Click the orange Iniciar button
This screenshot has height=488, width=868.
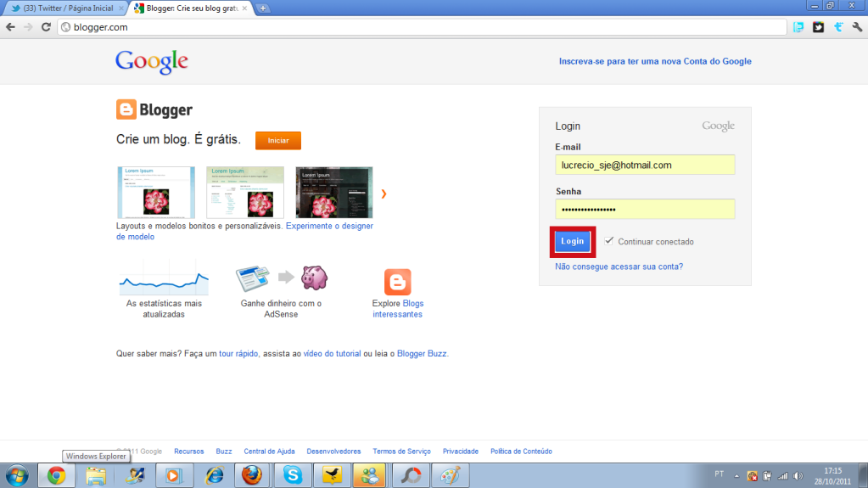tap(277, 140)
